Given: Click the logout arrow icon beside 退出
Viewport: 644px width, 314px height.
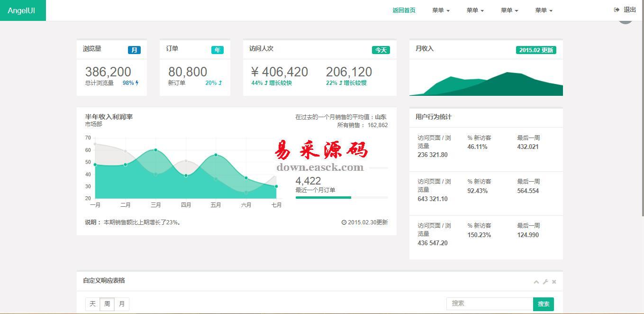Looking at the screenshot, I should (x=617, y=9).
